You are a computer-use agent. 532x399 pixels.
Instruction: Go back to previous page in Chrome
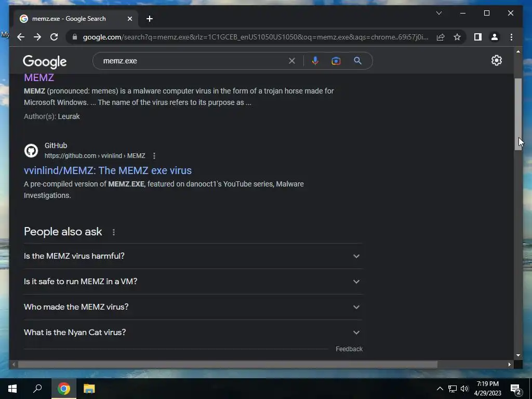(21, 37)
